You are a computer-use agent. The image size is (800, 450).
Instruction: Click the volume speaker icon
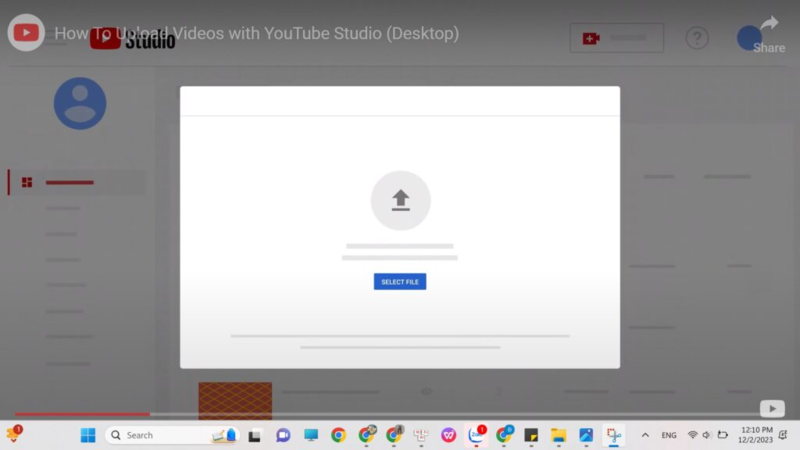pyautogui.click(x=707, y=435)
